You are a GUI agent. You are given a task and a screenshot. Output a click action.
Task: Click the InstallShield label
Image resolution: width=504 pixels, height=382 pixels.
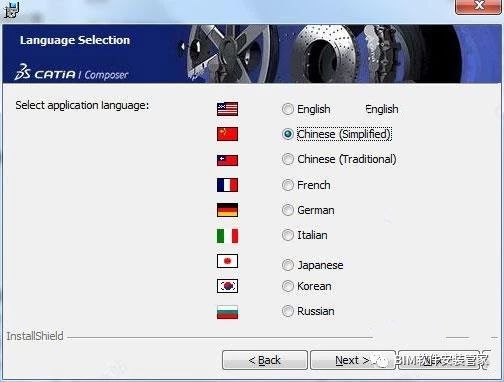coord(35,336)
